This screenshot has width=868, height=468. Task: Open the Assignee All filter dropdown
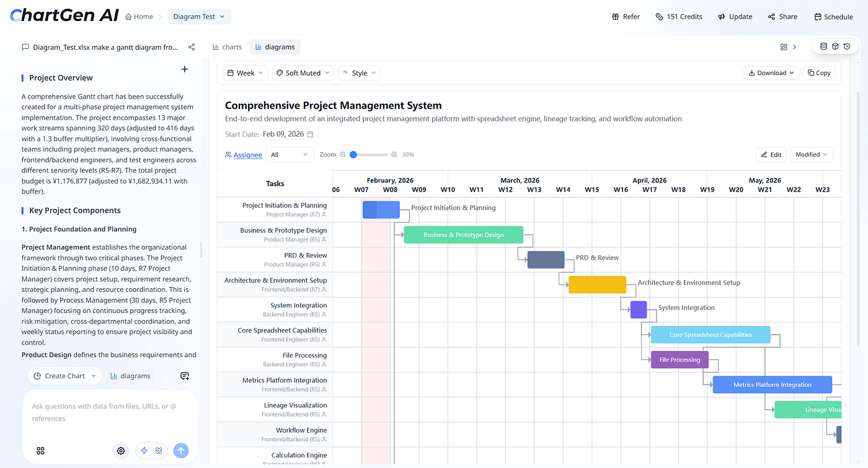tap(290, 155)
